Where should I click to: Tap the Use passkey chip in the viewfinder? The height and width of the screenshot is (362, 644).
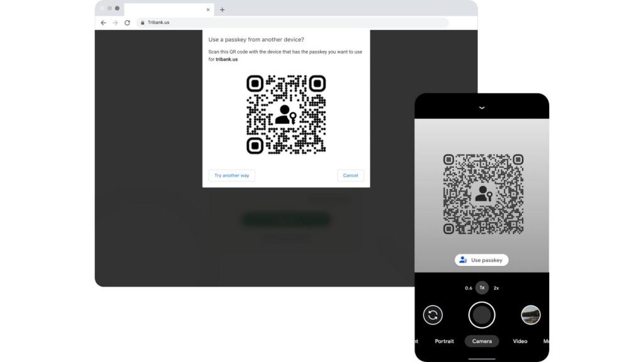(x=481, y=260)
